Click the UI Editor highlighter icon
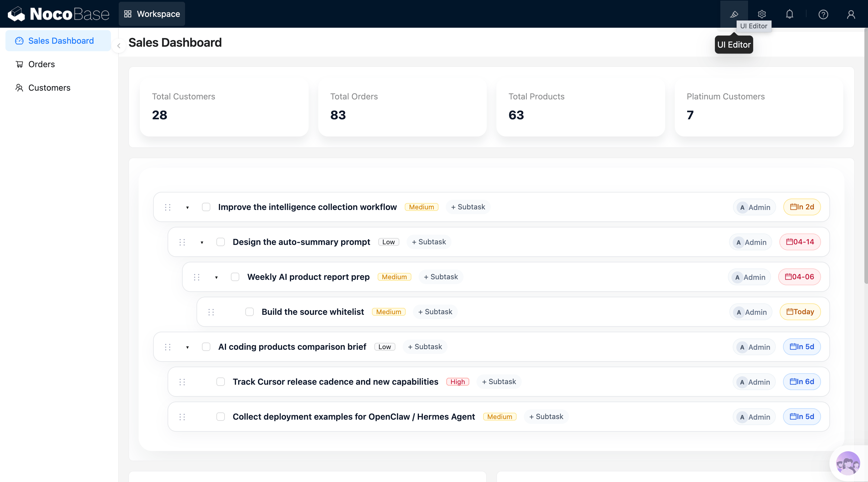The image size is (868, 482). click(x=734, y=14)
